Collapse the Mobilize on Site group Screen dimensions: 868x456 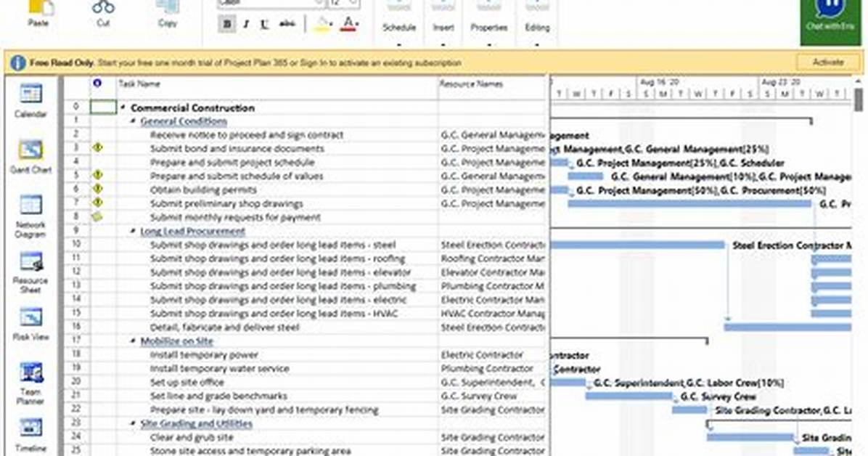pos(133,341)
